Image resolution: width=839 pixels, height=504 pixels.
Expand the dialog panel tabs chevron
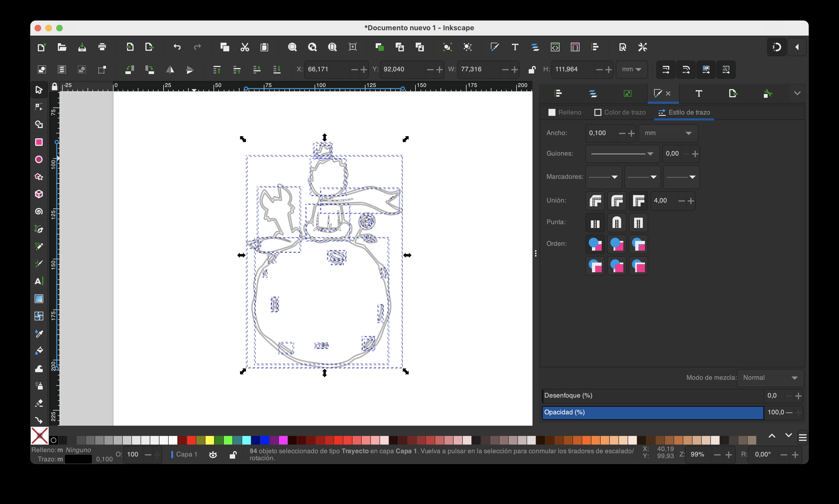tap(797, 93)
